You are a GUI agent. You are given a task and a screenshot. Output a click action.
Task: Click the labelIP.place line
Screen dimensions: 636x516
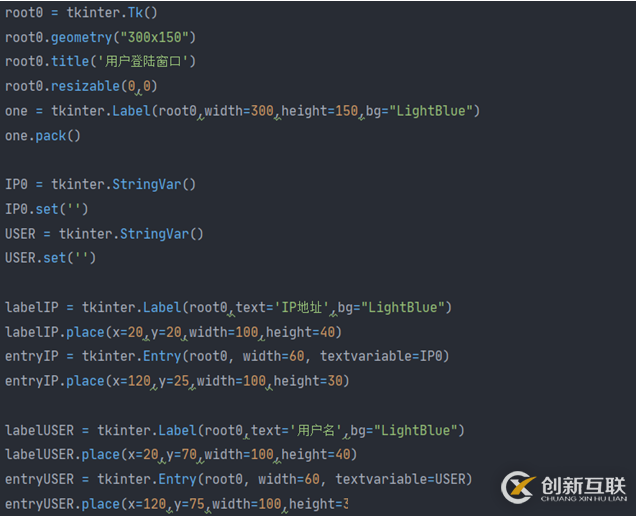tap(172, 332)
